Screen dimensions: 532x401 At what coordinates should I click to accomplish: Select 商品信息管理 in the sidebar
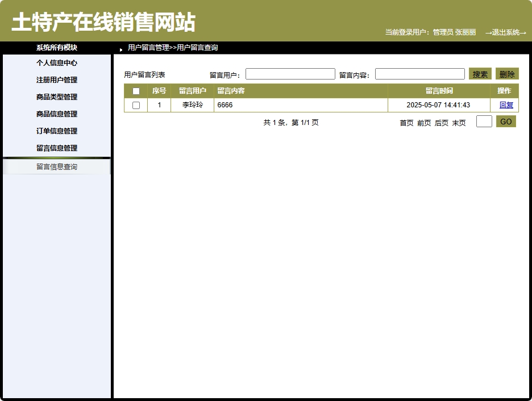click(x=57, y=114)
